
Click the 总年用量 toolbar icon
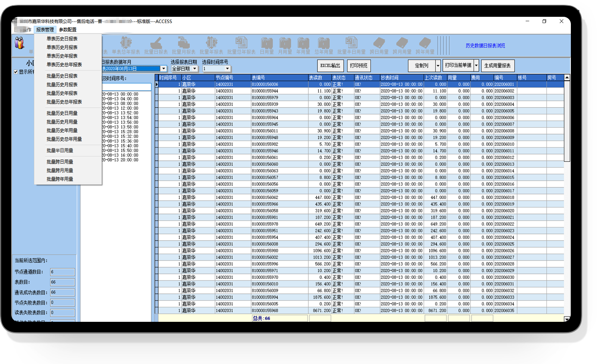tap(324, 46)
